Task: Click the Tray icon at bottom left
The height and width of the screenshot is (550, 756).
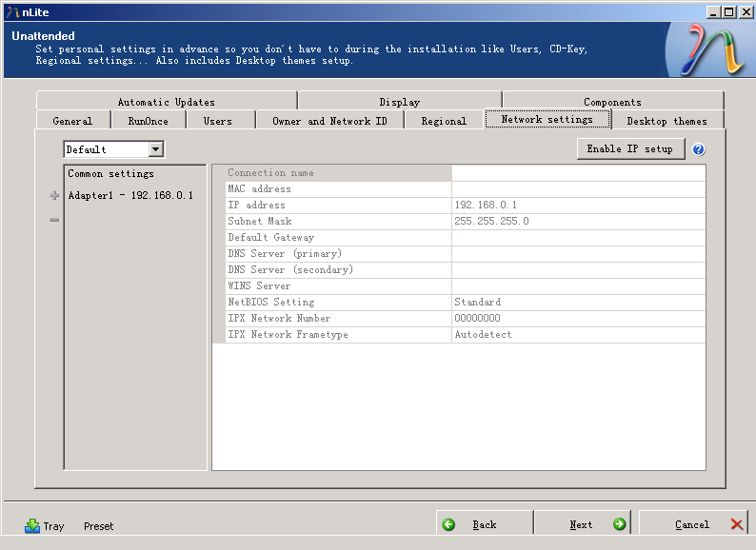Action: (x=33, y=525)
